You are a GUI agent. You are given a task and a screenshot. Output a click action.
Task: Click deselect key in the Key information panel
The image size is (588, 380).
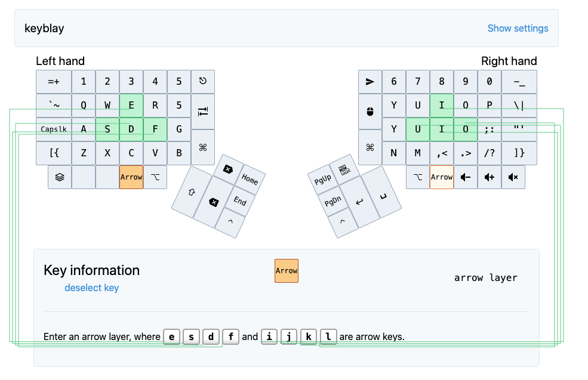pyautogui.click(x=91, y=288)
